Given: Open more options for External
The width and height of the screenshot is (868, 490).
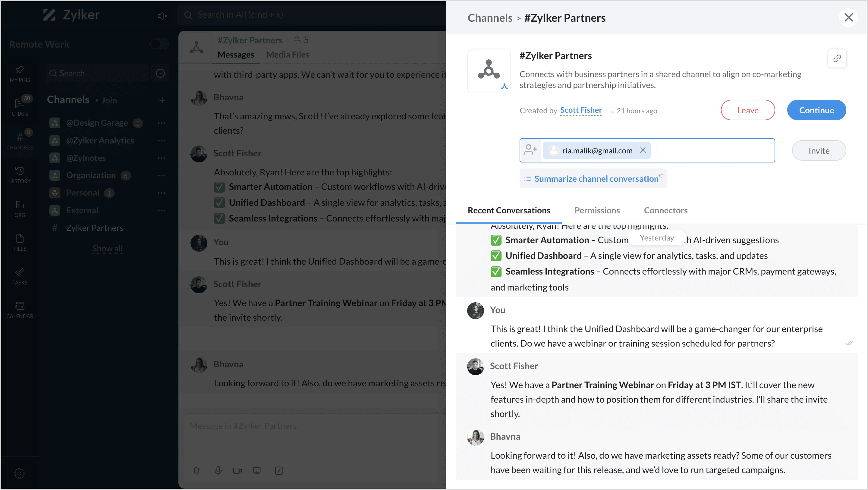Looking at the screenshot, I should pos(162,211).
